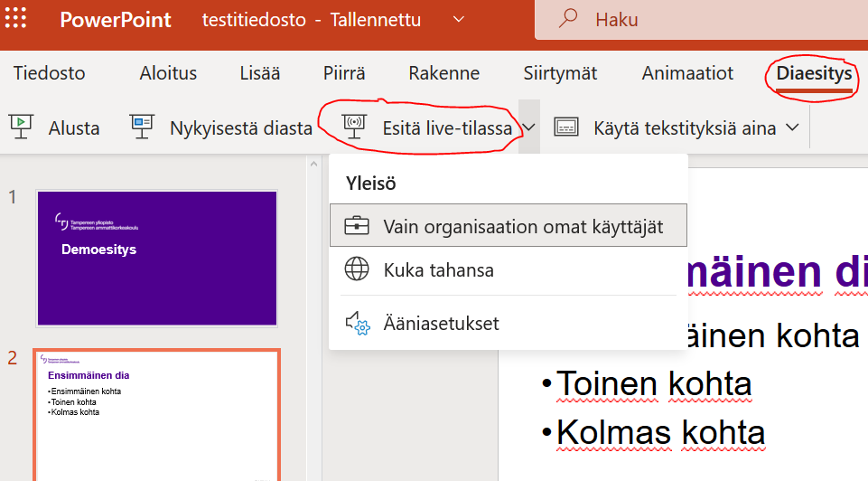Select Vain organisaation omat käyttäjät
Screen dimensions: 868x481
[x=509, y=225]
